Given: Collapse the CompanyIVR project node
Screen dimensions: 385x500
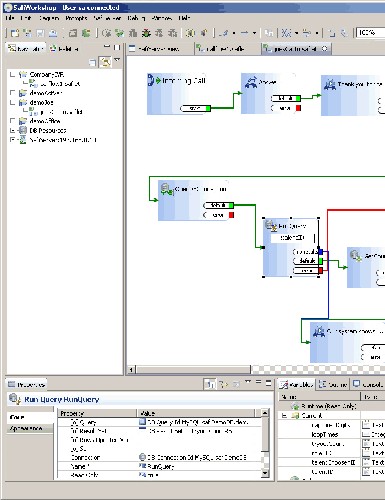Looking at the screenshot, I should tap(13, 74).
